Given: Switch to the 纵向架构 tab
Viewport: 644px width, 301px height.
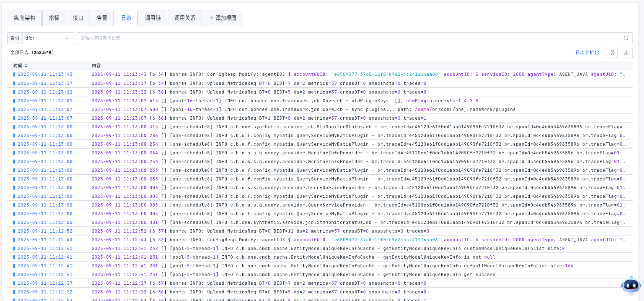Looking at the screenshot, I should point(24,18).
